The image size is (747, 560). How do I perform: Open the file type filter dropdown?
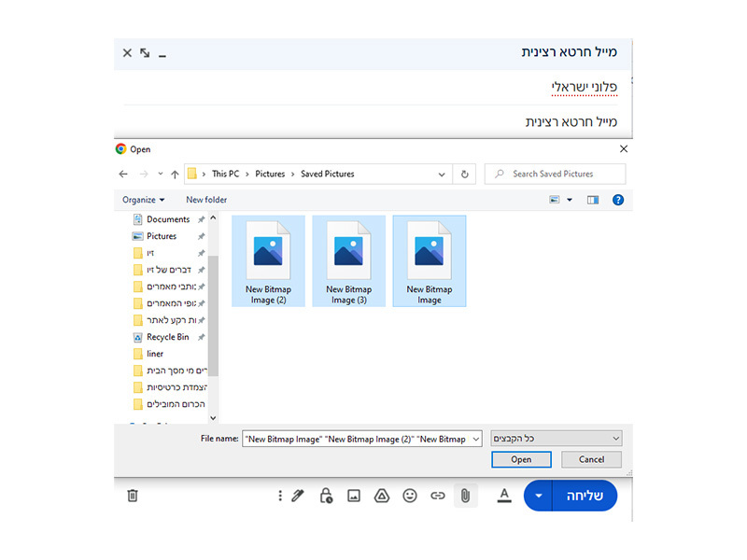[x=557, y=439]
